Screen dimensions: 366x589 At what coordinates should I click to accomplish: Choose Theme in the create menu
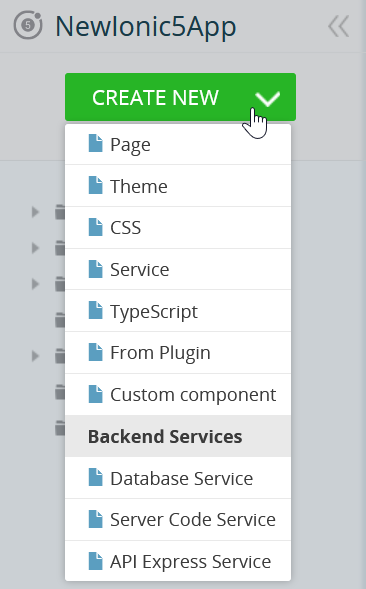tap(178, 186)
